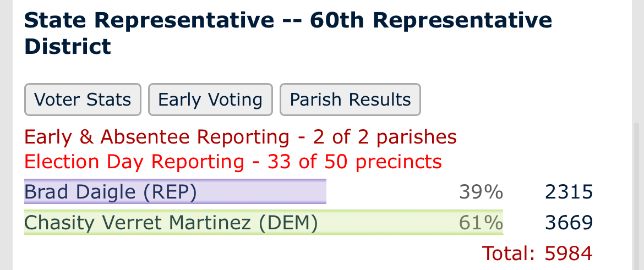The image size is (644, 270).
Task: Click the empty middle of Martinez's green bar
Action: pos(385,223)
